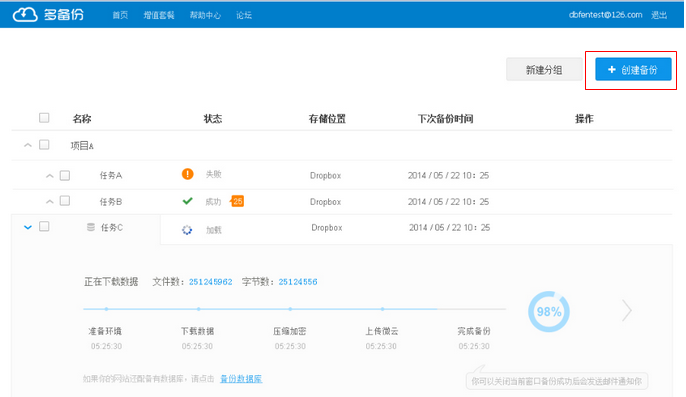The height and width of the screenshot is (397, 686).
Task: Click Dropbox storage cell in 任务C row
Action: [x=327, y=228]
